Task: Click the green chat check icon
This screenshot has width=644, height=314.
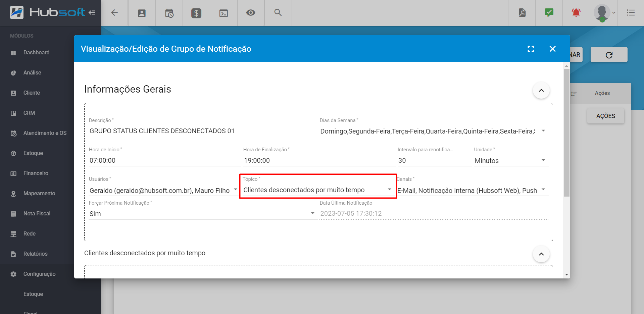Action: click(549, 13)
